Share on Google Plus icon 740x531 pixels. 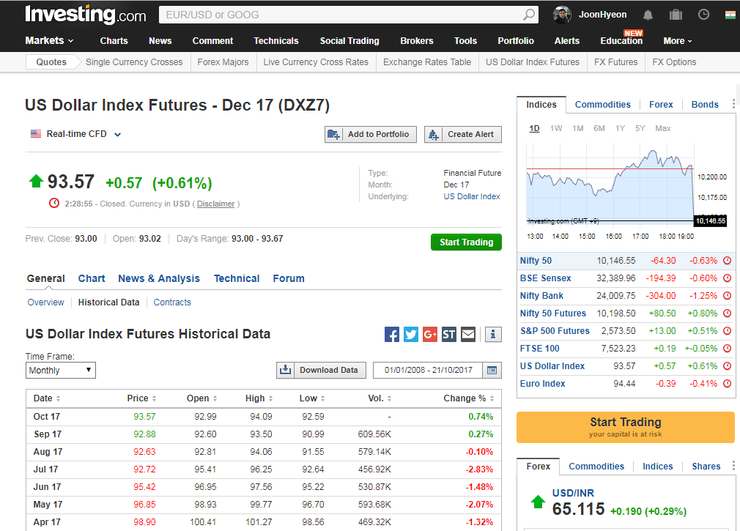point(430,334)
